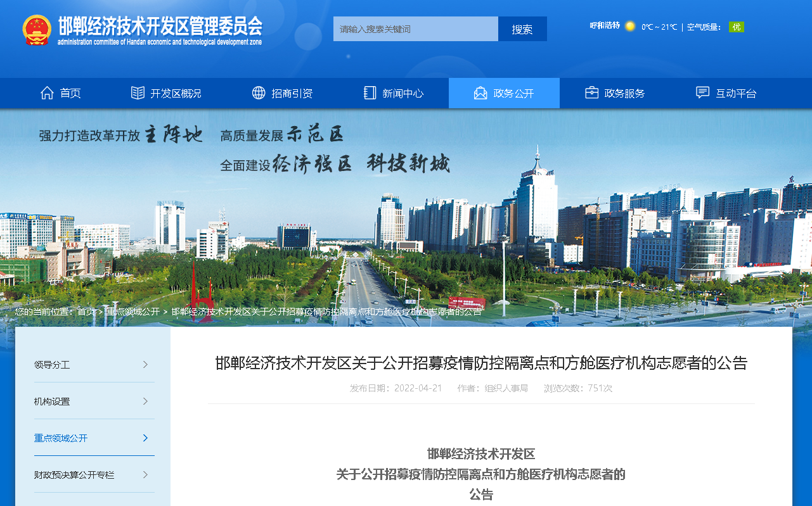The width and height of the screenshot is (812, 506).
Task: Open the 政务服务 navigation menu
Action: click(624, 94)
